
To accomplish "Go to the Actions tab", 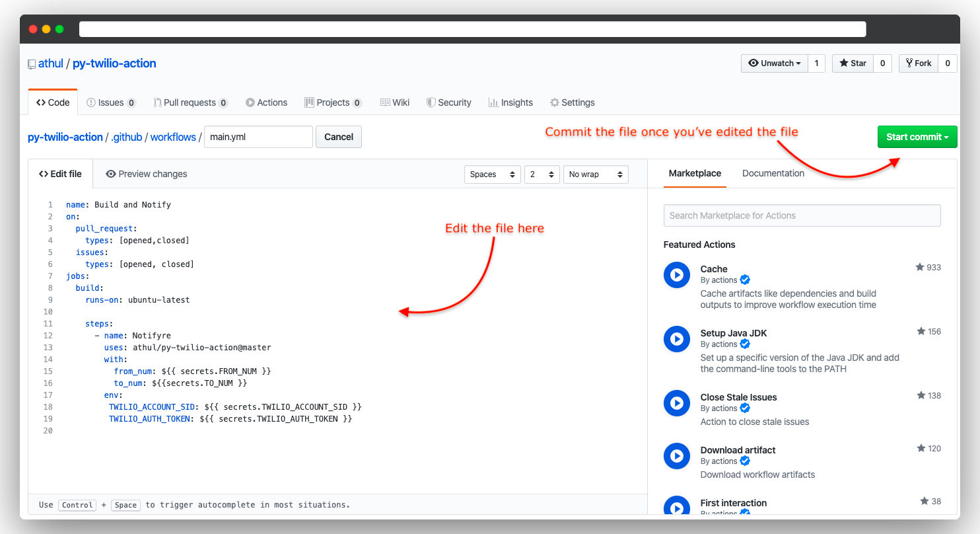I will click(266, 102).
